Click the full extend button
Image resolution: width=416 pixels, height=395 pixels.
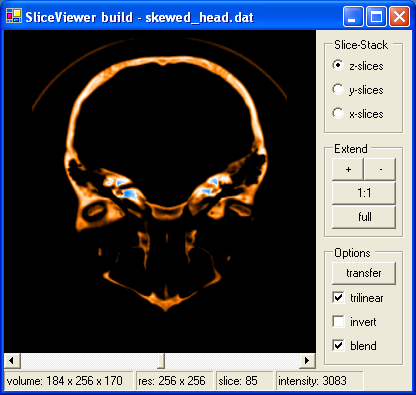point(364,217)
